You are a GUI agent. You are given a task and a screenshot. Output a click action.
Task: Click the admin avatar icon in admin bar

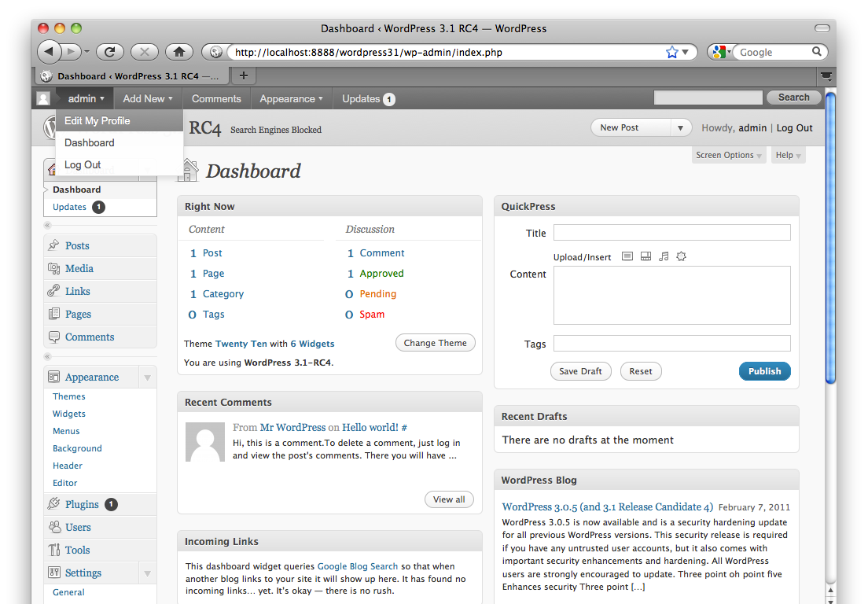(43, 98)
